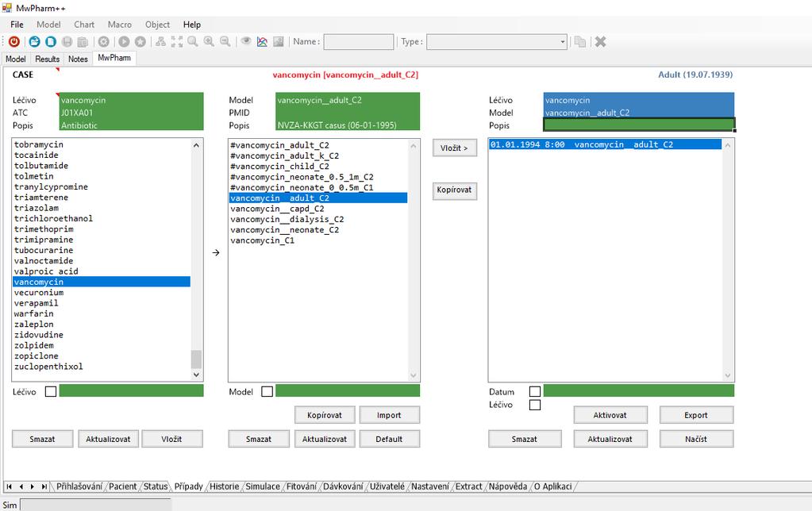Click the gray X delete toolbar icon
Image resolution: width=812 pixels, height=511 pixels.
[601, 41]
